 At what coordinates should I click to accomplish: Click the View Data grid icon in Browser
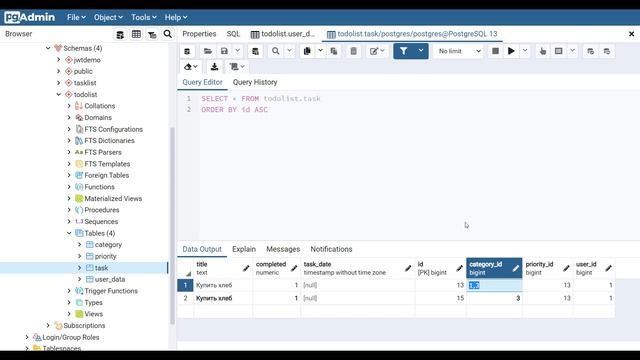[x=136, y=34]
